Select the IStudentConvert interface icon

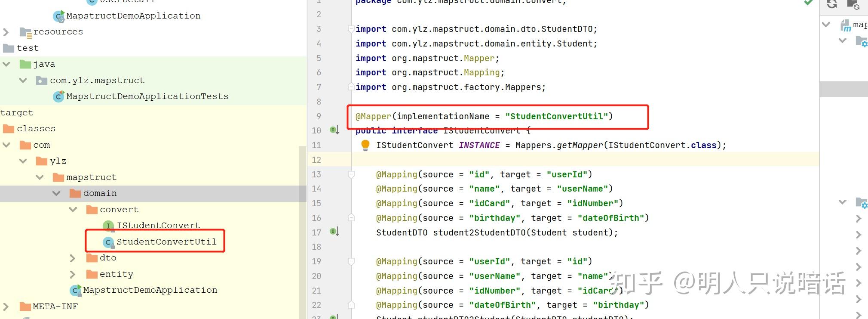click(108, 226)
